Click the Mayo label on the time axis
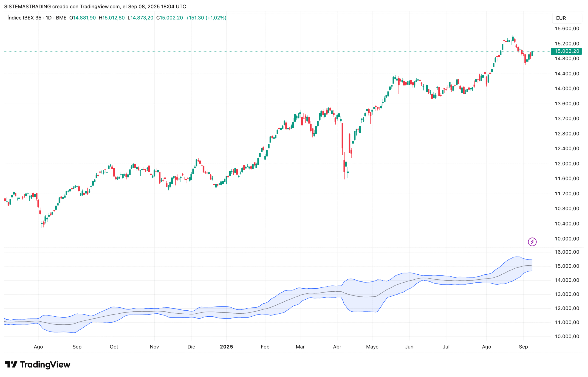 (x=372, y=347)
